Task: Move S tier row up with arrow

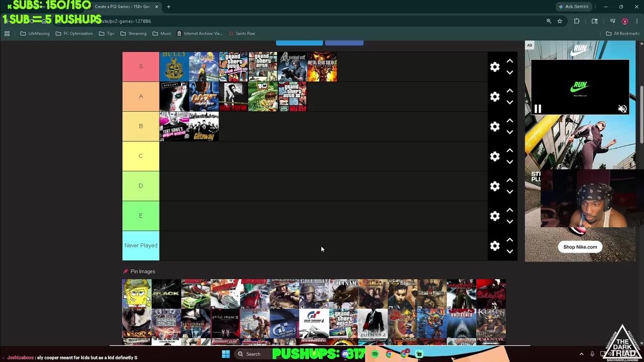Action: (x=510, y=61)
